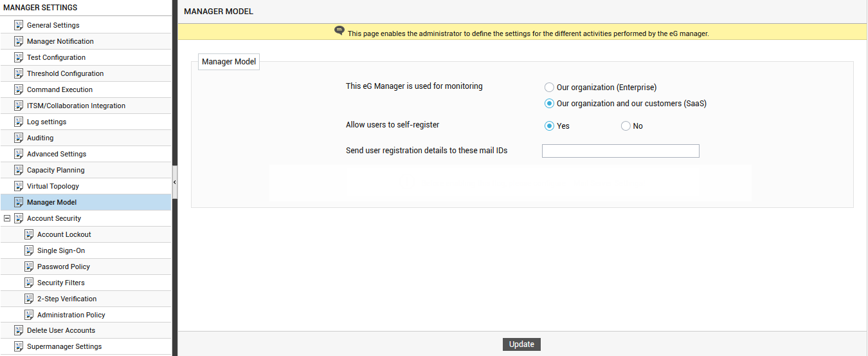868x356 pixels.
Task: Click the Advanced Settings page icon
Action: [x=19, y=154]
